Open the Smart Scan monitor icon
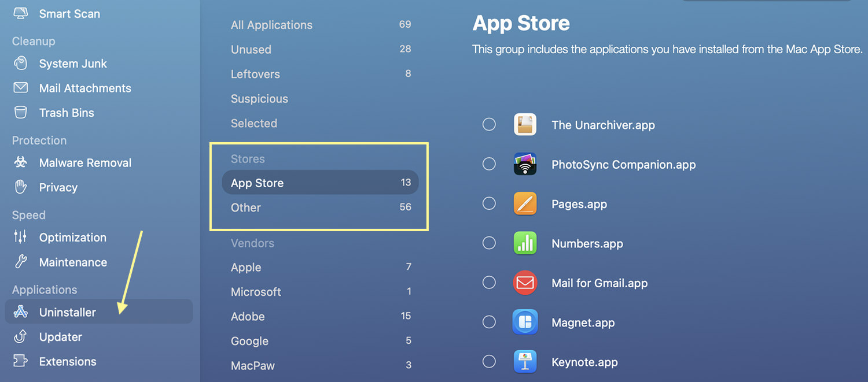The width and height of the screenshot is (868, 382). pos(21,14)
